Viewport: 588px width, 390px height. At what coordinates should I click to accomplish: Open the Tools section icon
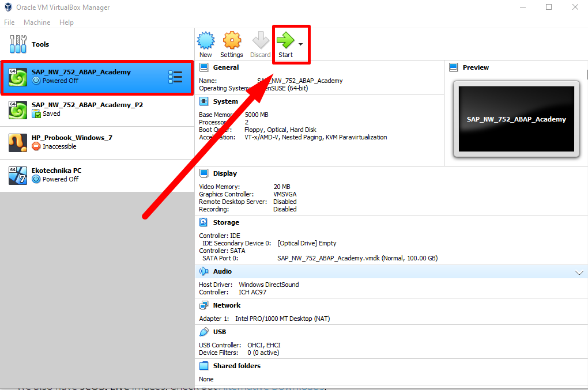pos(18,44)
